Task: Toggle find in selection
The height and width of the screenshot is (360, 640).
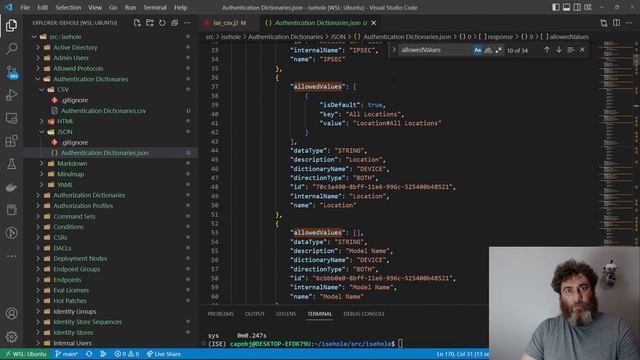Action: pos(571,50)
